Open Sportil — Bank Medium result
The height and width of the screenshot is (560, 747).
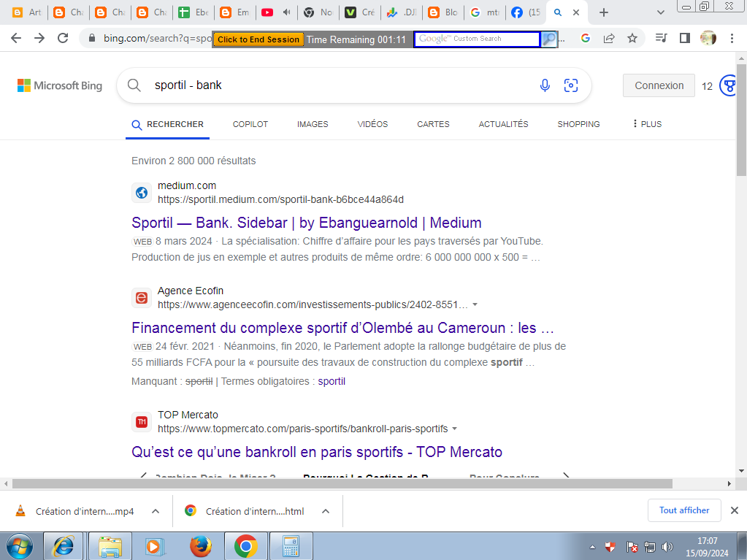click(x=307, y=223)
